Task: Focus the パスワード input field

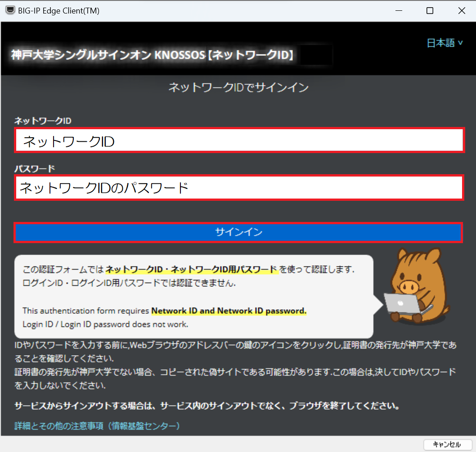Action: [x=239, y=188]
